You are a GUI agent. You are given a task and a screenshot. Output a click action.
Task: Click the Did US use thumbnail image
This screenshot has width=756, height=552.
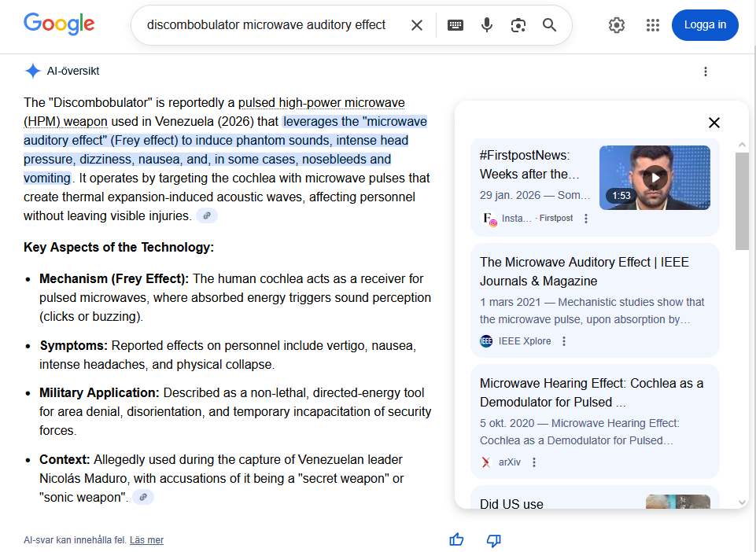point(678,502)
